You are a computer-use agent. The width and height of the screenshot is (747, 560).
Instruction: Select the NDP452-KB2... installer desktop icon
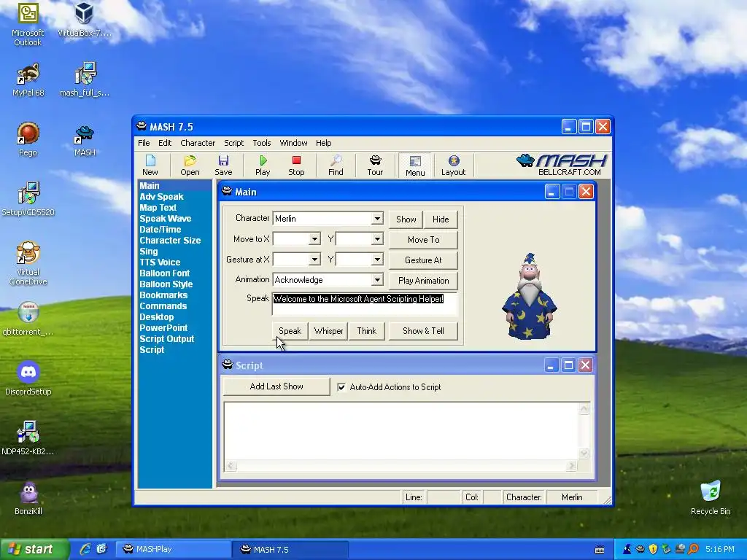(x=28, y=438)
